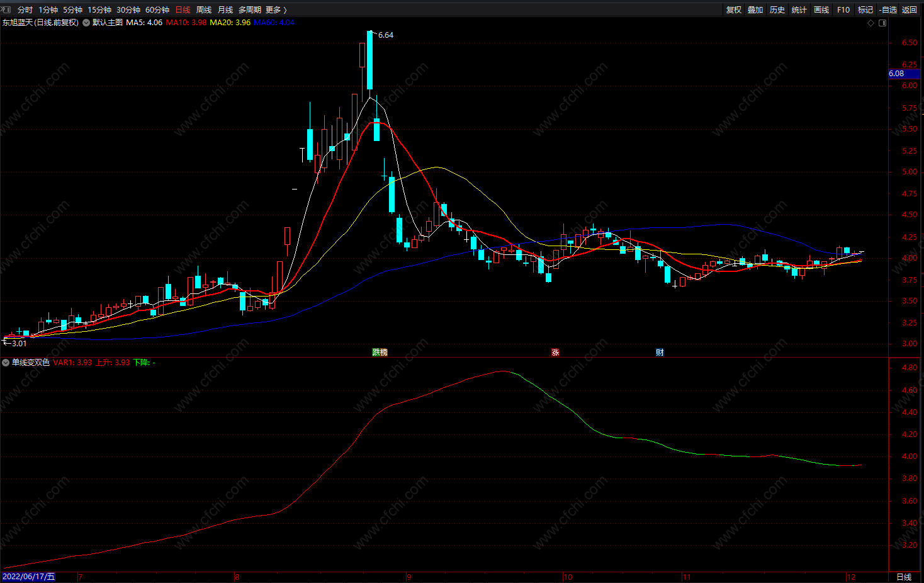The width and height of the screenshot is (924, 583).
Task: Open the 统计 statistics button
Action: 799,10
